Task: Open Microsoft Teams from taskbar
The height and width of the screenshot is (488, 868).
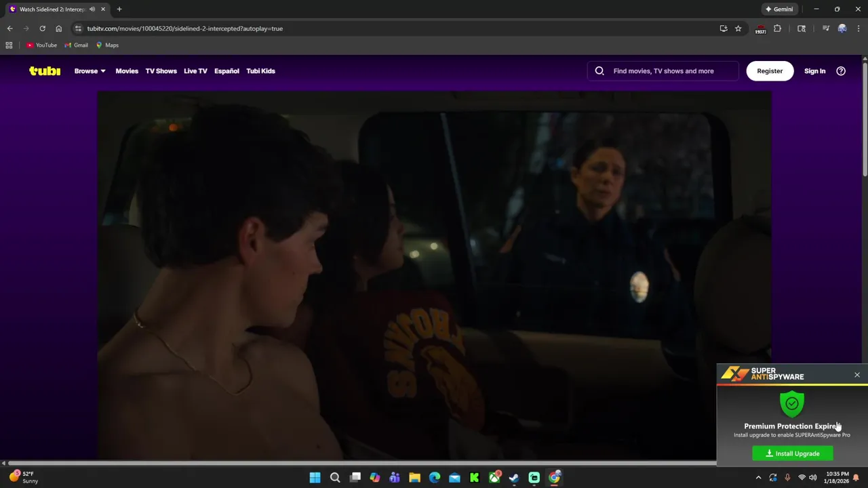Action: (x=395, y=478)
